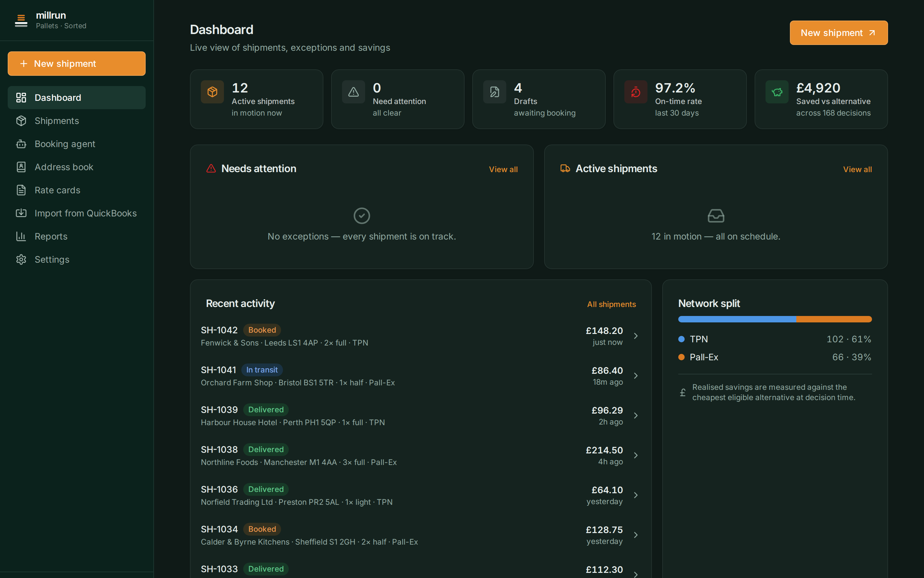Click the check circle icon in Needs attention panel
The image size is (924, 578).
pos(362,216)
